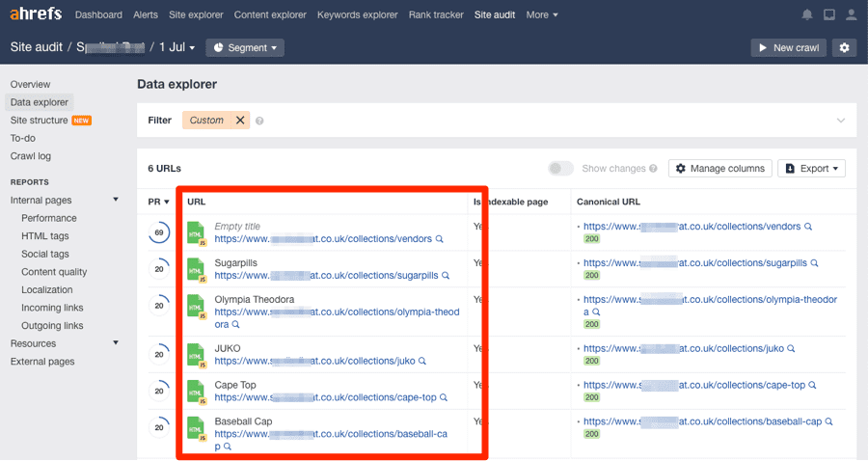Go to Dashboard in top navigation

pos(98,14)
